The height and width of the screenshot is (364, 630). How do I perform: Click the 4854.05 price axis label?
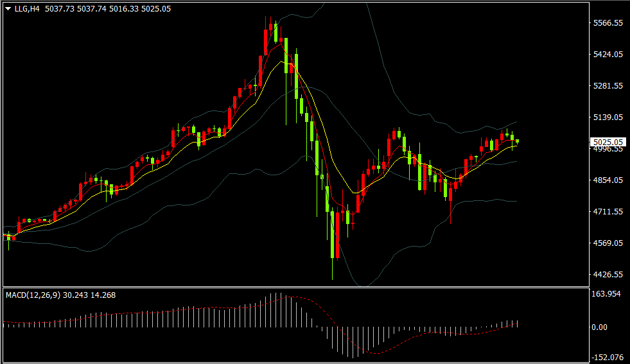coord(608,180)
